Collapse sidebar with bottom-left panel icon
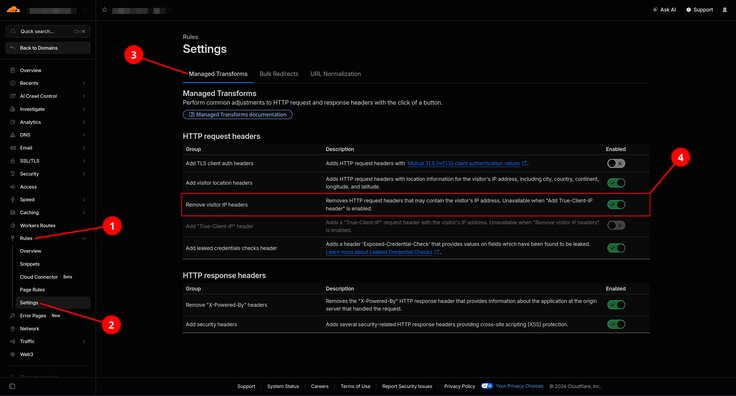This screenshot has height=396, width=736. click(12, 386)
